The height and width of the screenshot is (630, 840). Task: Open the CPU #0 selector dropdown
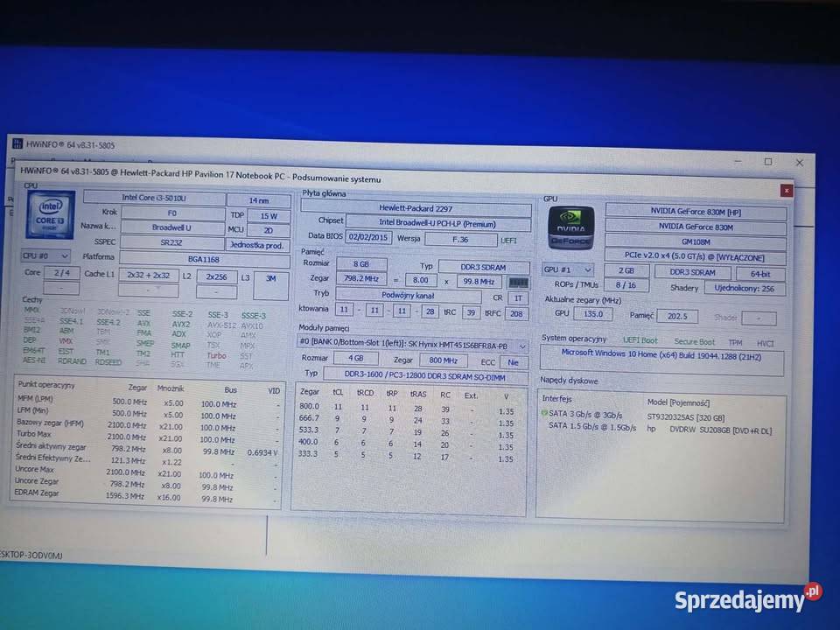[x=45, y=255]
